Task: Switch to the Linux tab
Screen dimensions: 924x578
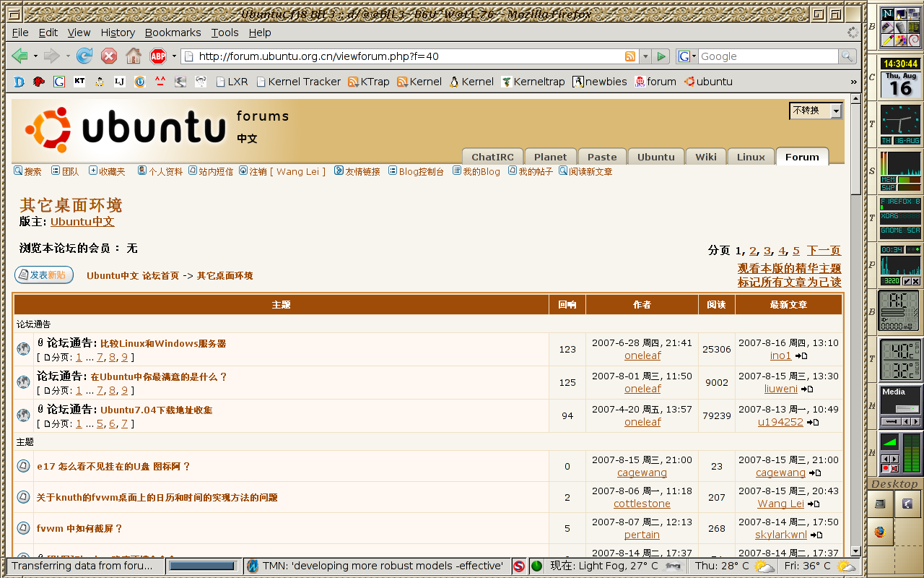Action: pos(751,157)
